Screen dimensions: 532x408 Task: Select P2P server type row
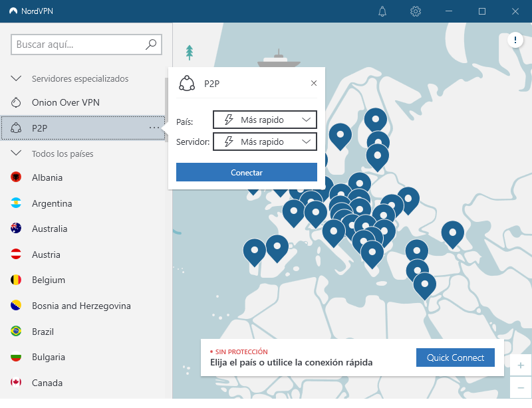tap(82, 128)
